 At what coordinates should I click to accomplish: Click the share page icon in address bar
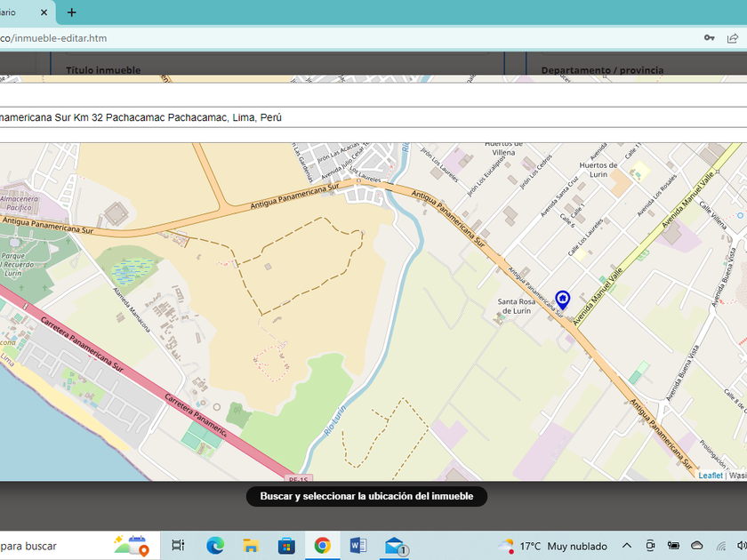coord(733,38)
